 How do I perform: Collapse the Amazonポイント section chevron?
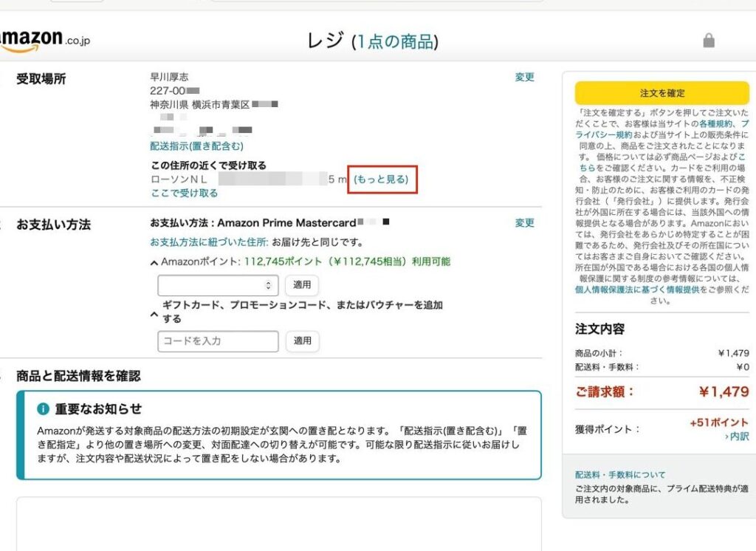pos(154,263)
